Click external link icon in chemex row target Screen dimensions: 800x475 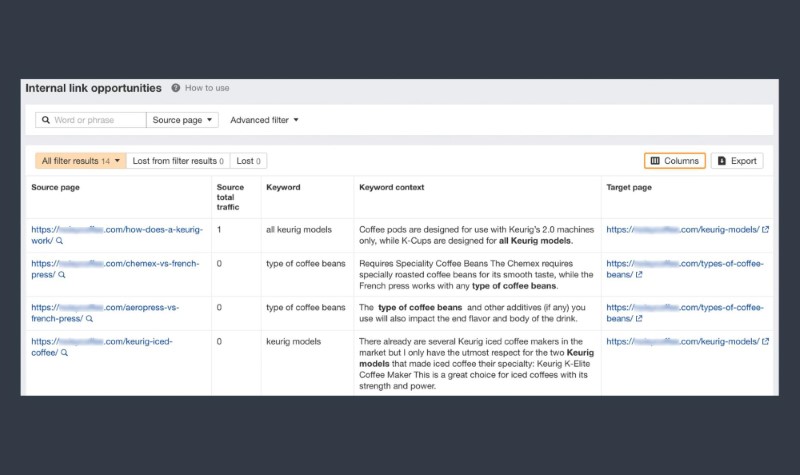pyautogui.click(x=639, y=274)
